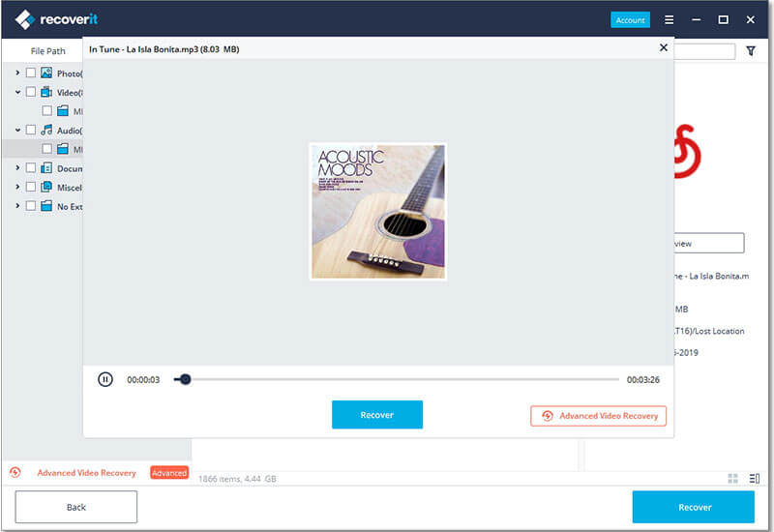Click the Video category film icon
774x532 pixels.
pyautogui.click(x=46, y=92)
